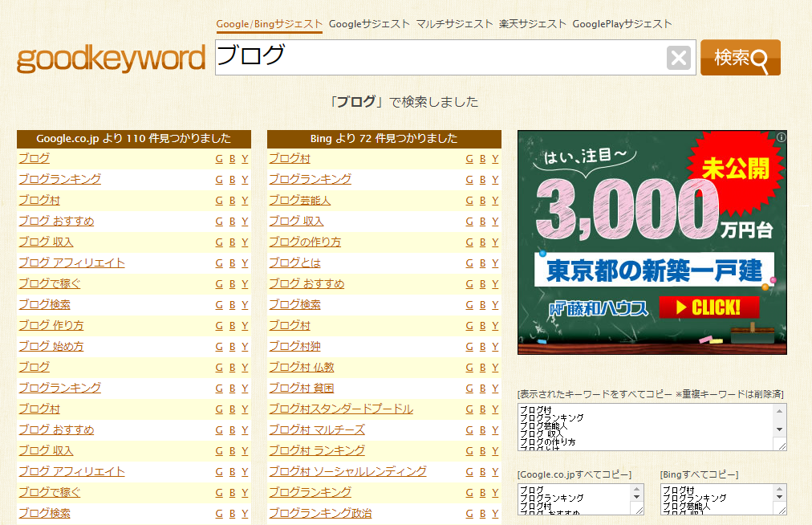The width and height of the screenshot is (812, 525).
Task: Click down arrow of Bing copy area scrollbar
Action: (x=780, y=497)
